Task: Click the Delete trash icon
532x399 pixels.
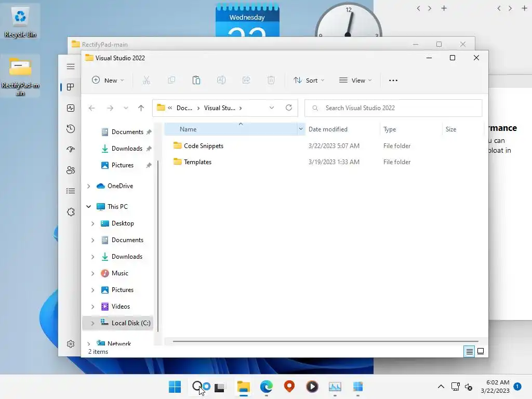Action: pyautogui.click(x=271, y=81)
